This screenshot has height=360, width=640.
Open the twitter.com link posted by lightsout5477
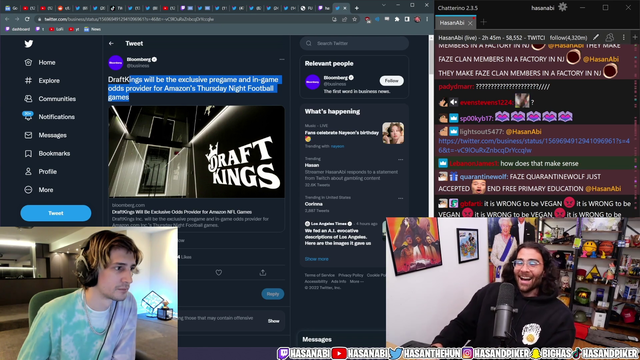[534, 146]
